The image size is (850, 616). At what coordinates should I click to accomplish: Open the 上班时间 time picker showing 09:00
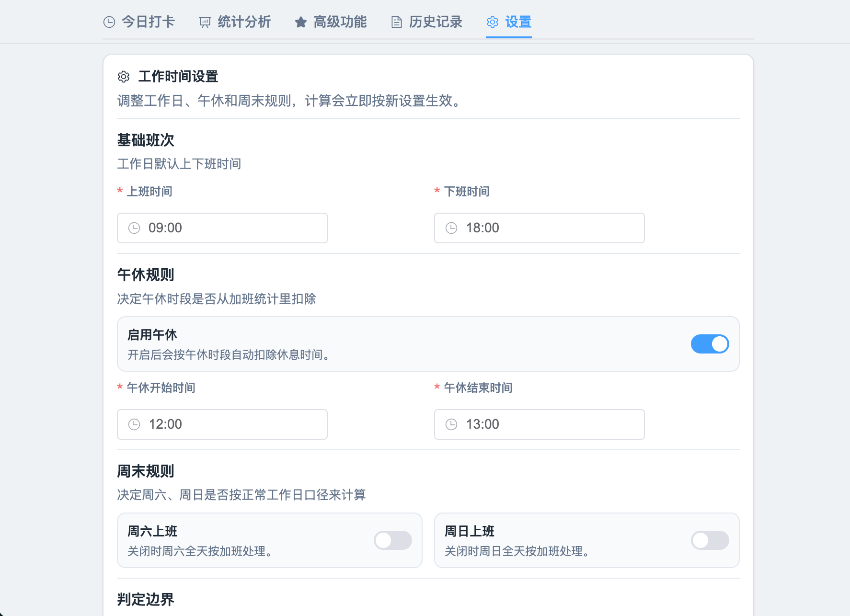tap(230, 228)
